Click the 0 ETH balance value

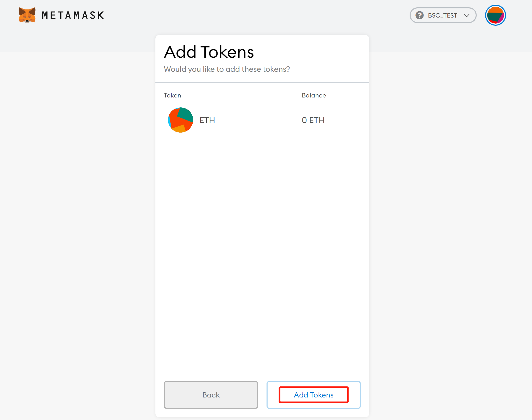pyautogui.click(x=313, y=120)
